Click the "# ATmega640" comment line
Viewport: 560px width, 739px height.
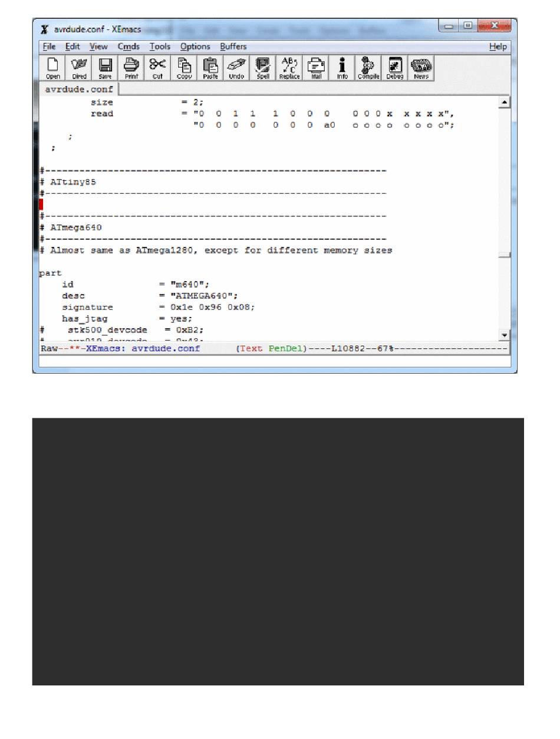tap(70, 227)
